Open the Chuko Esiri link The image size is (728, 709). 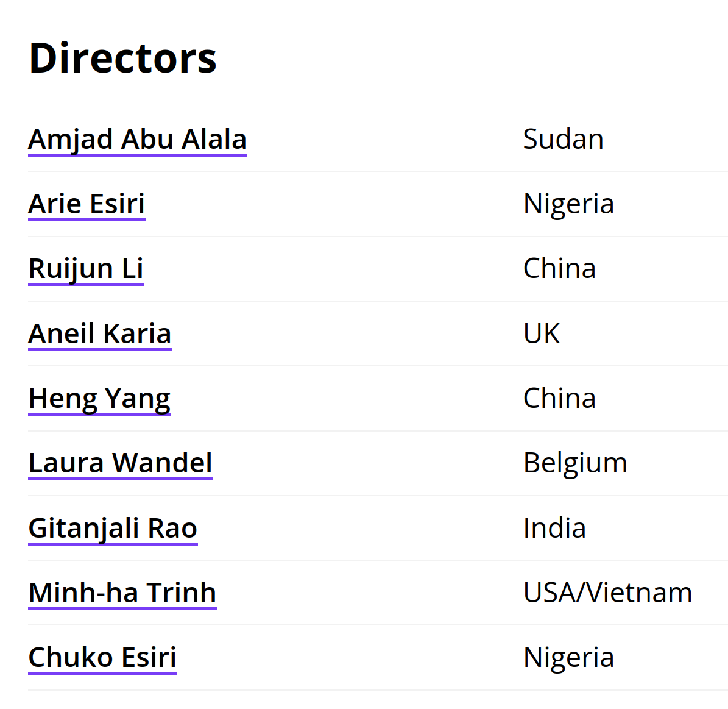point(102,657)
